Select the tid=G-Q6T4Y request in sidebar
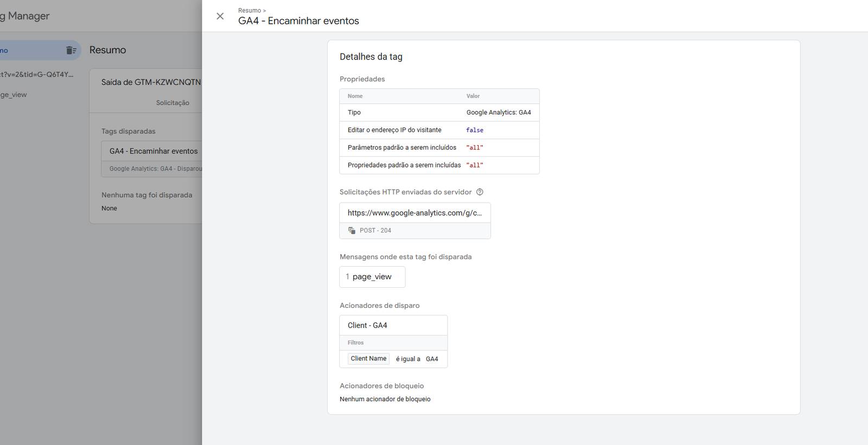Image resolution: width=868 pixels, height=445 pixels. 36,75
